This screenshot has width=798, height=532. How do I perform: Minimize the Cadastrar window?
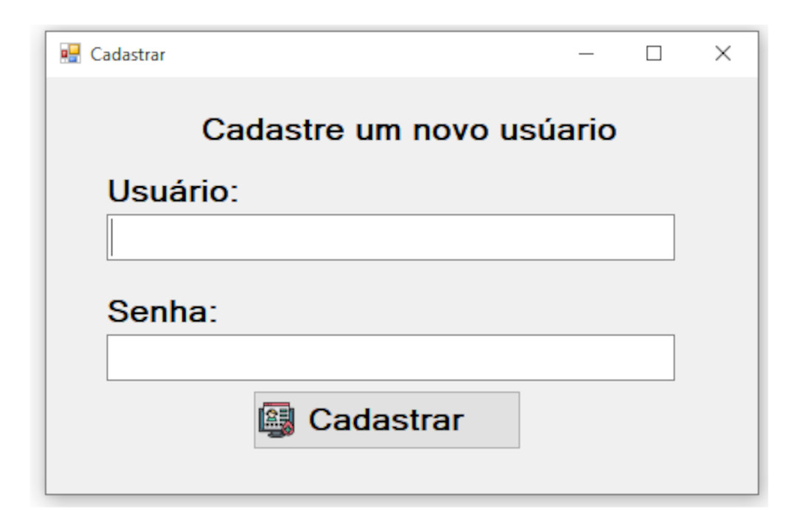[x=586, y=53]
